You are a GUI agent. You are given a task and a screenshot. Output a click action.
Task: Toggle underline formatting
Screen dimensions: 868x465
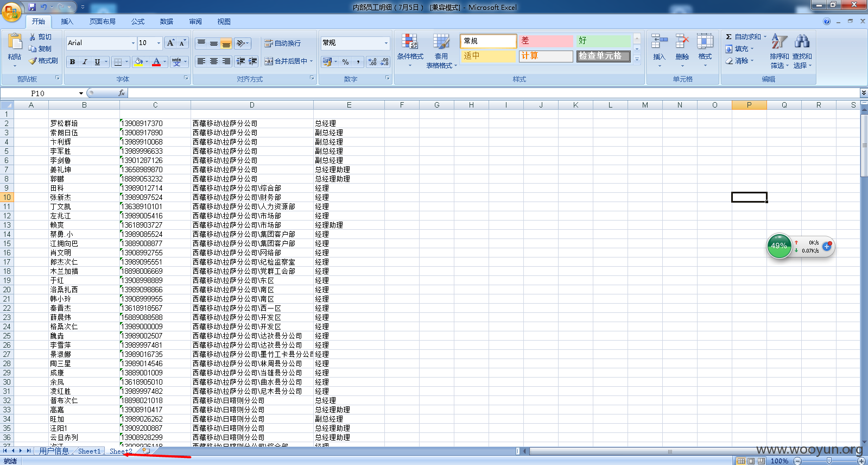(97, 62)
